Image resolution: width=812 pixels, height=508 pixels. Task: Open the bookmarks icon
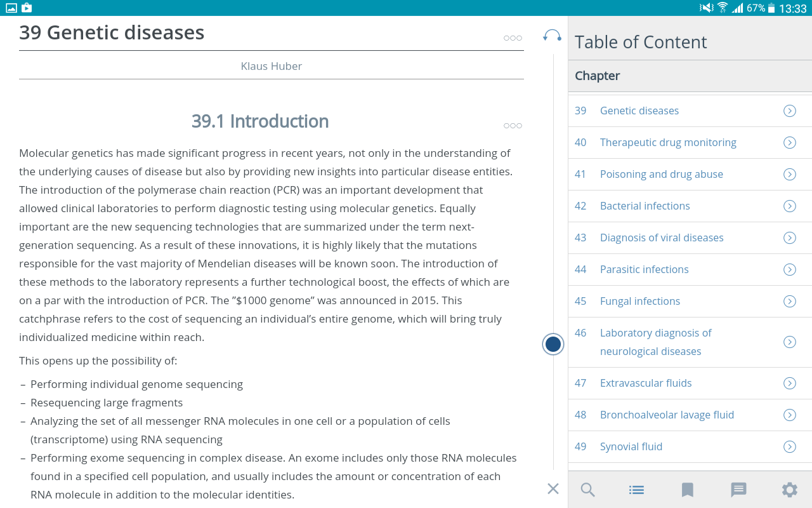687,490
